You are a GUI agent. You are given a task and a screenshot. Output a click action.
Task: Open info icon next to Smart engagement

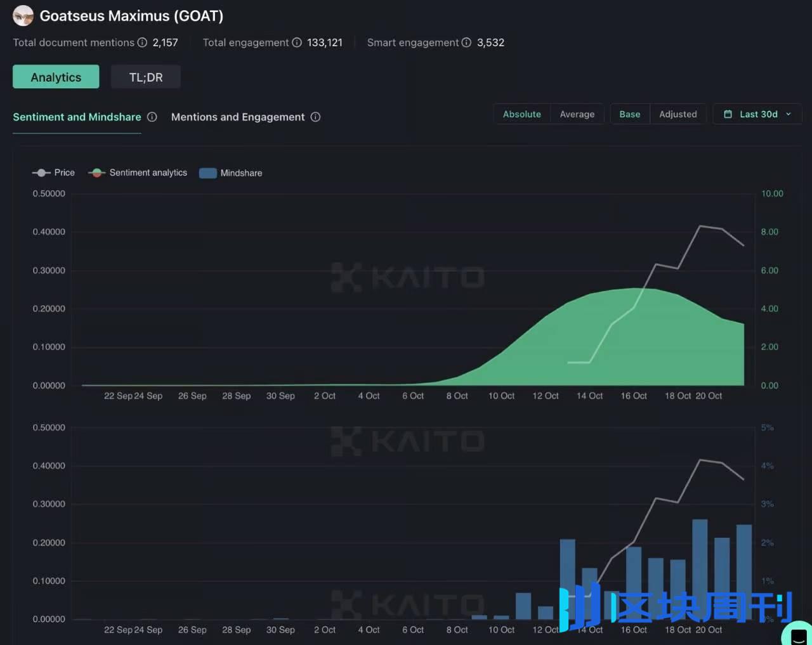tap(466, 42)
